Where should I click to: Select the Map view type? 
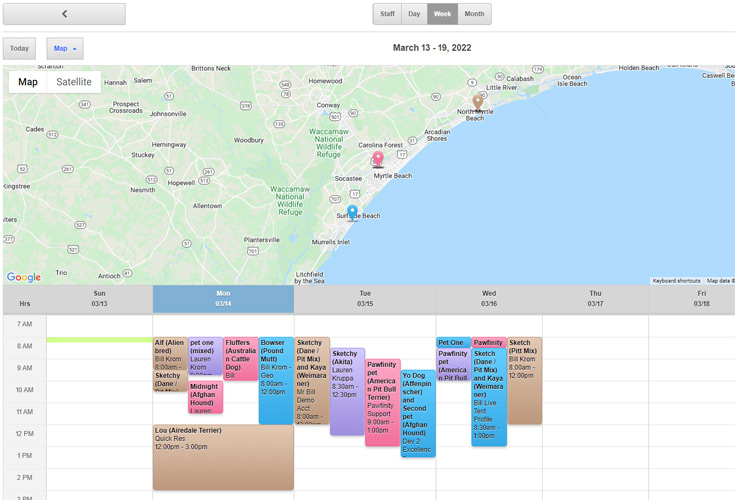[28, 82]
